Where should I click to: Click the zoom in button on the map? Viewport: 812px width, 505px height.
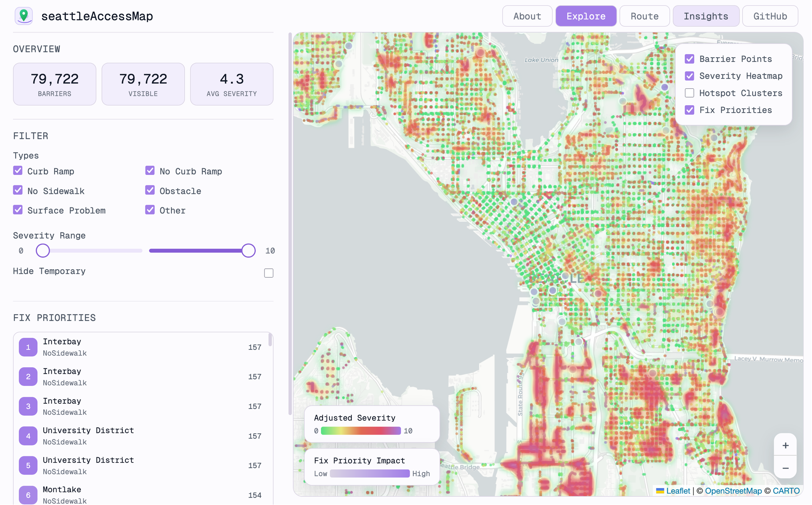785,445
